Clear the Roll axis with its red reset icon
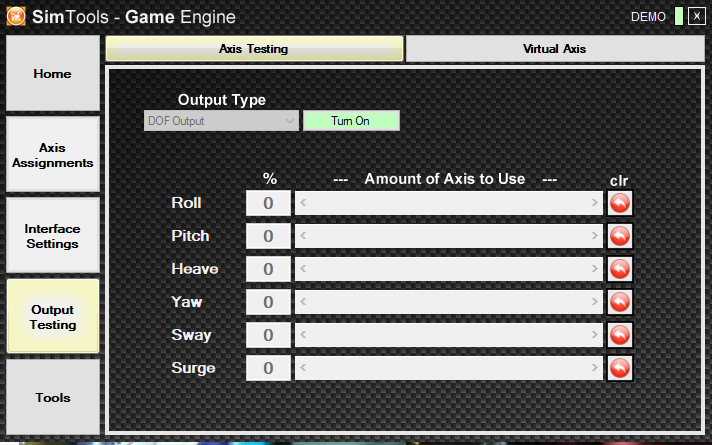This screenshot has height=445, width=712. pyautogui.click(x=620, y=203)
